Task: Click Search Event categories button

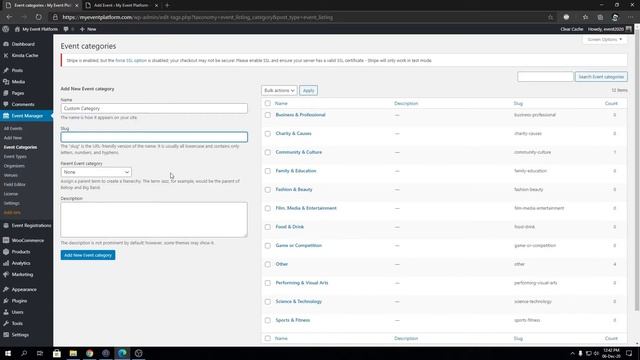Action: (x=601, y=77)
